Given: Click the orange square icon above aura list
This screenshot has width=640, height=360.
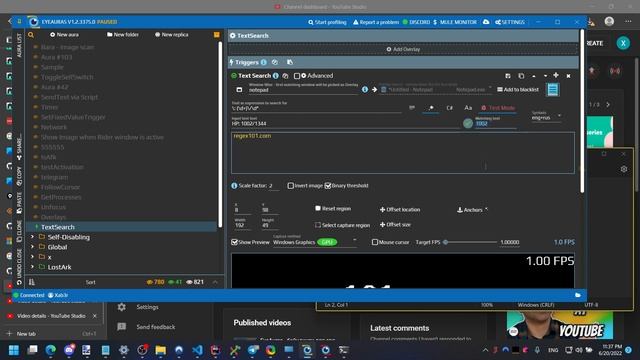Looking at the screenshot, I should [217, 35].
